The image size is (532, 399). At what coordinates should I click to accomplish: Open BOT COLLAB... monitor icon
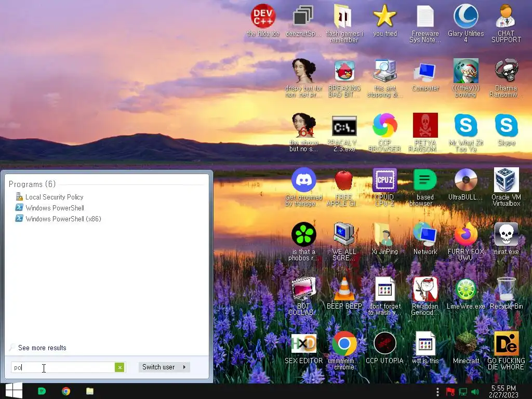[x=303, y=289]
